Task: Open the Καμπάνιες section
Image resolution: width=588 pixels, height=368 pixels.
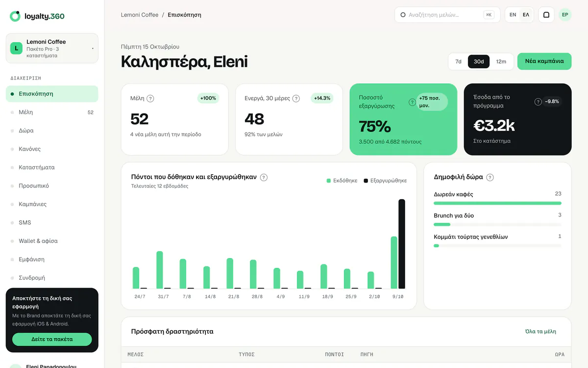Action: [52, 204]
